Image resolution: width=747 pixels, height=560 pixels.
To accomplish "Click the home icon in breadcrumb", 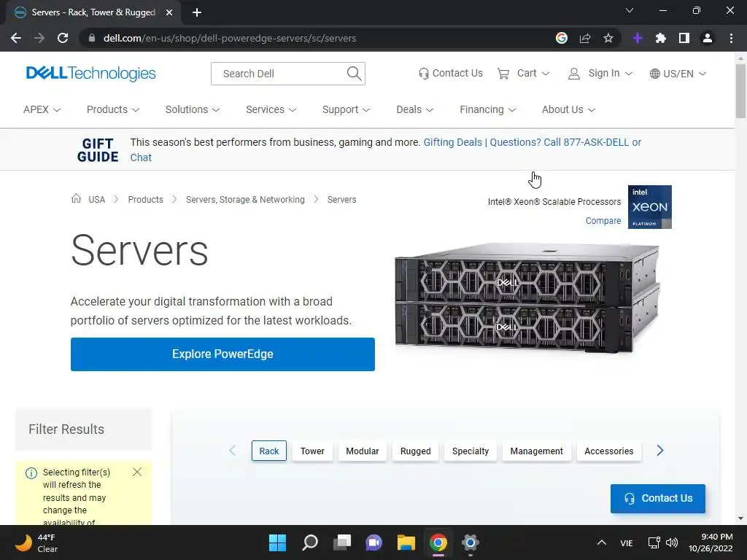I will coord(76,198).
